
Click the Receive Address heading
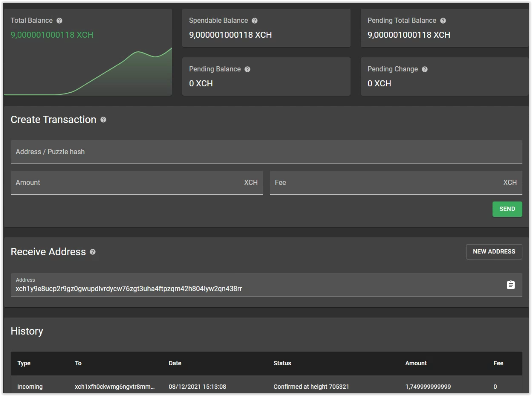48,252
